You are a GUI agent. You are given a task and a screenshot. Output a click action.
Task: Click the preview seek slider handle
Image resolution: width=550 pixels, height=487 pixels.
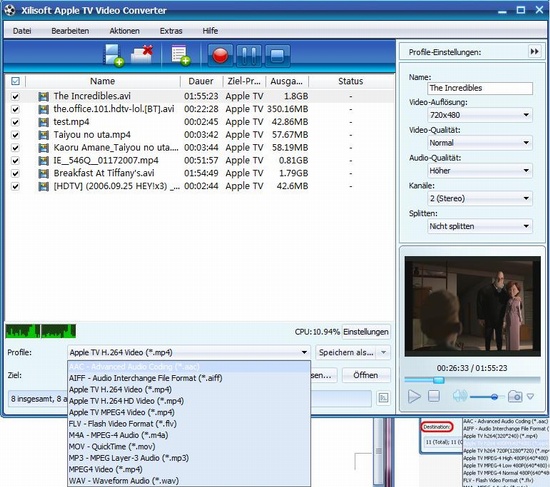(438, 380)
